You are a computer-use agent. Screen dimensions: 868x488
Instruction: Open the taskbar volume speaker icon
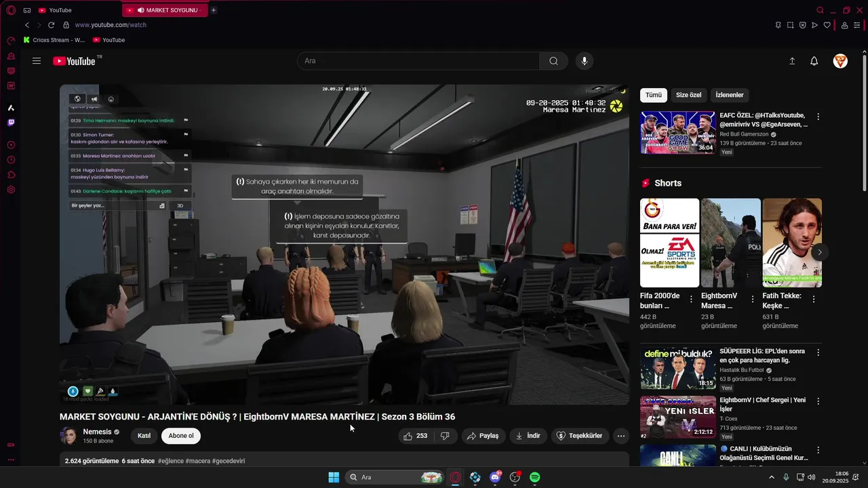[x=812, y=477]
